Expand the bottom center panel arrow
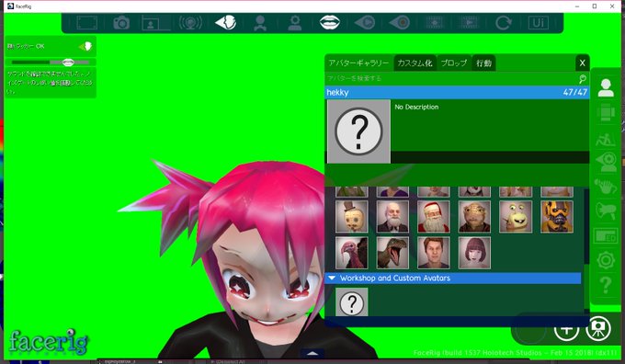The height and width of the screenshot is (364, 625). click(312, 353)
